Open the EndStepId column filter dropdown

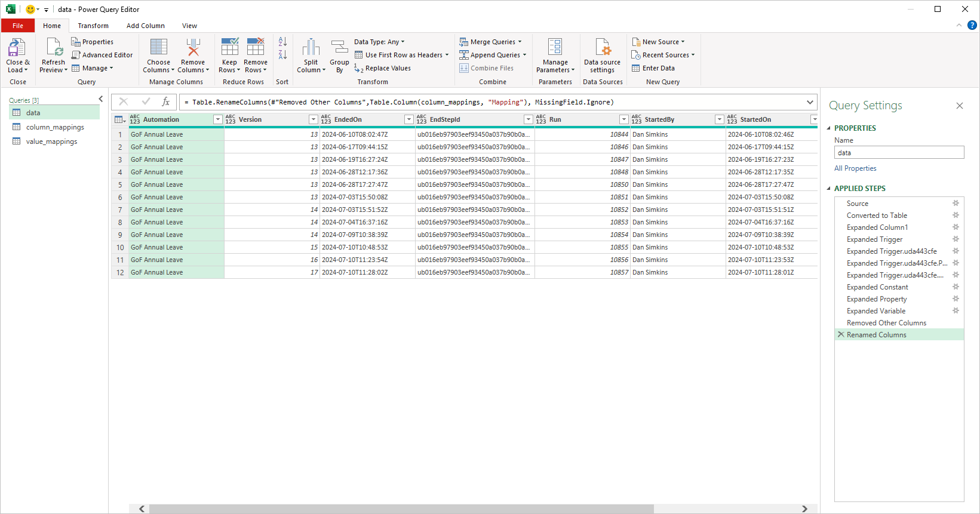click(528, 119)
